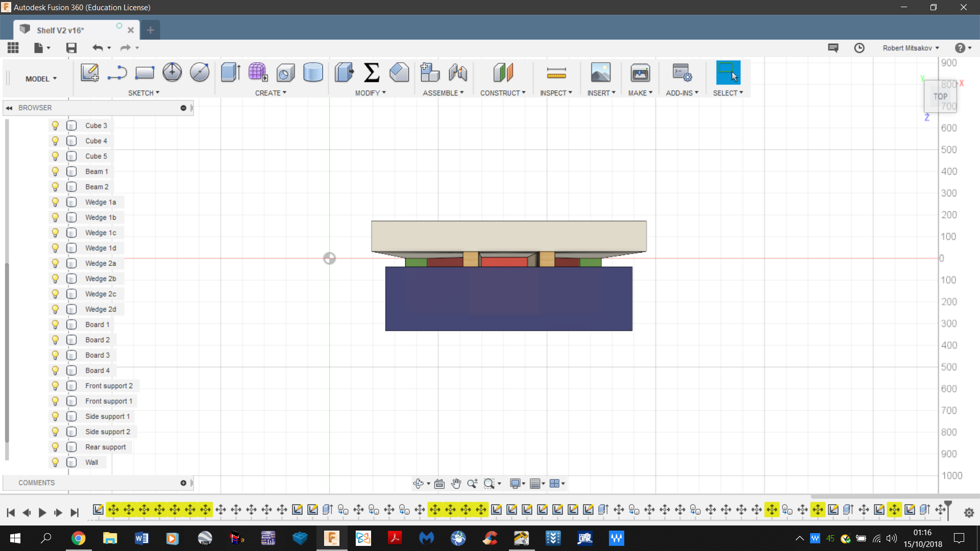Select the Create Sketch tool icon

90,72
